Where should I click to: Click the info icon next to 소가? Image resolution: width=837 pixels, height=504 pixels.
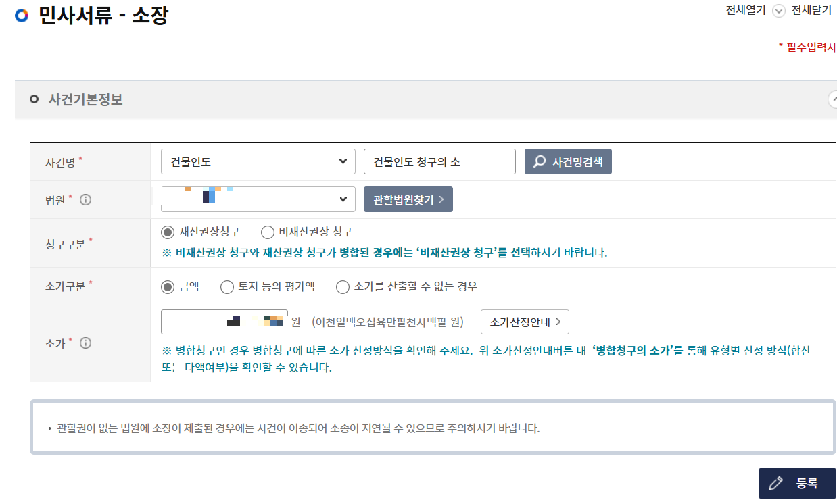point(86,343)
